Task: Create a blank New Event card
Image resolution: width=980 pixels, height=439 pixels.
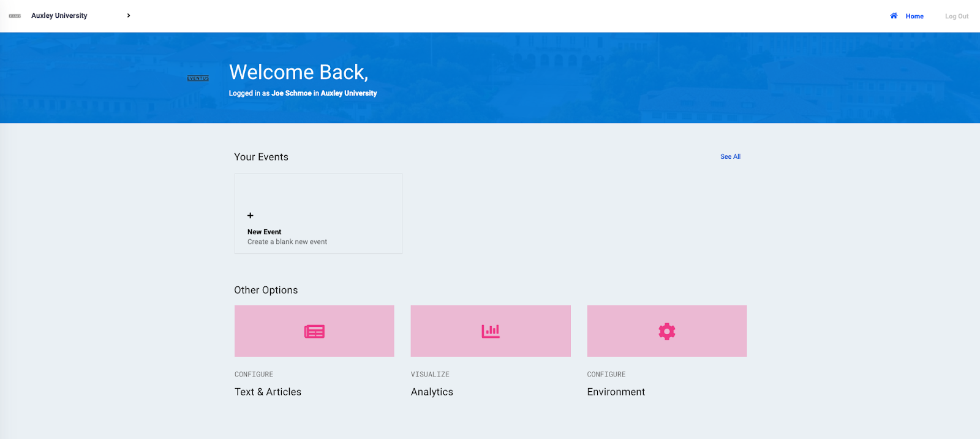Action: pos(318,213)
